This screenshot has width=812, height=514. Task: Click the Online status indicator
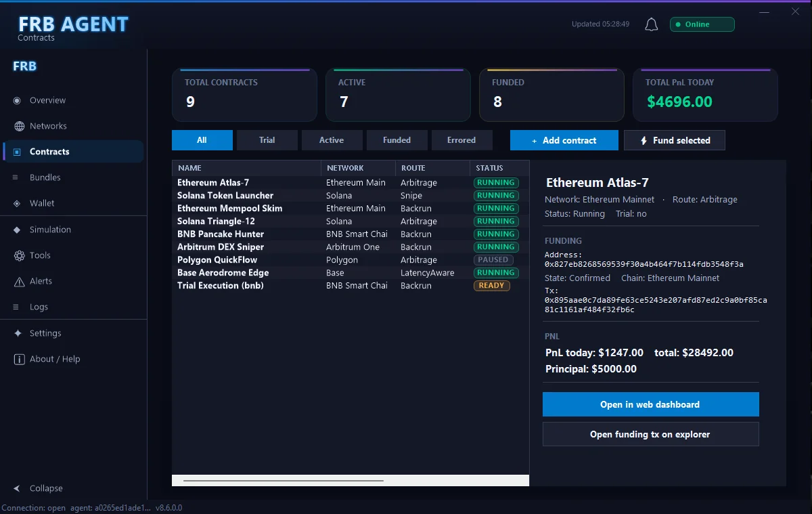point(702,24)
